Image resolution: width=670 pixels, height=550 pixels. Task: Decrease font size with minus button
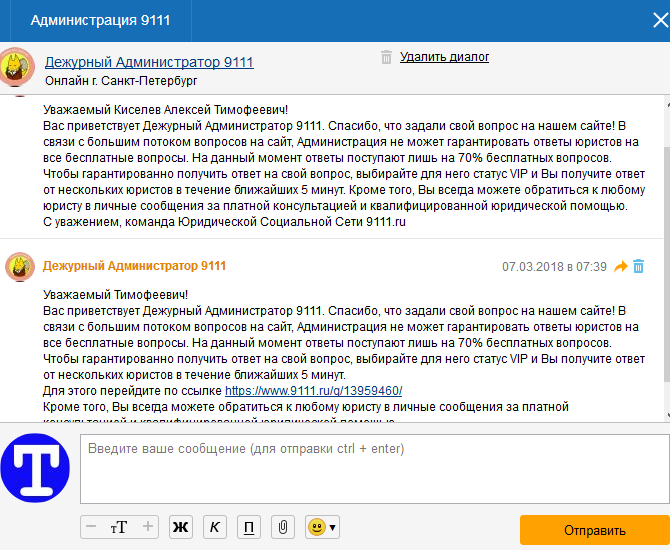tap(92, 527)
